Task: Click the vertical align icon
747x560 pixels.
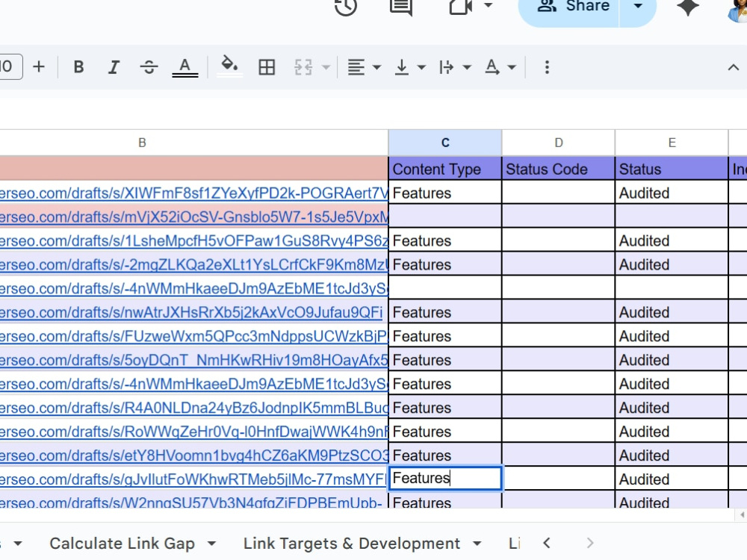Action: point(402,67)
